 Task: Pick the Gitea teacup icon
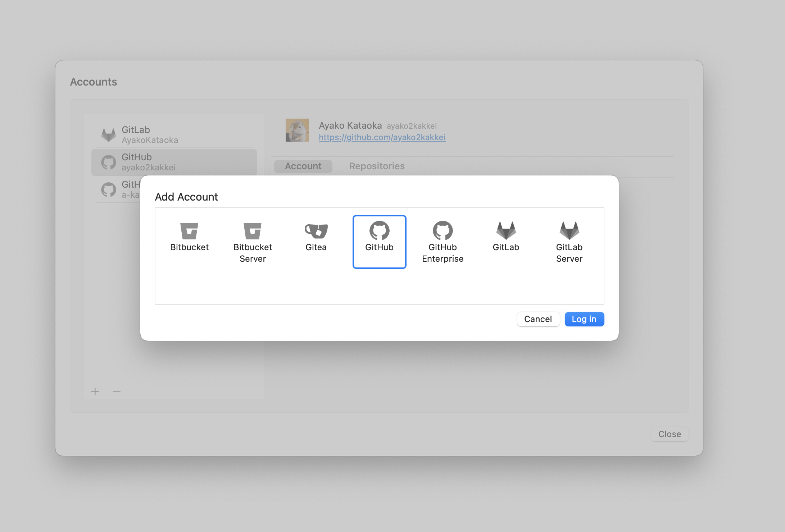(316, 231)
